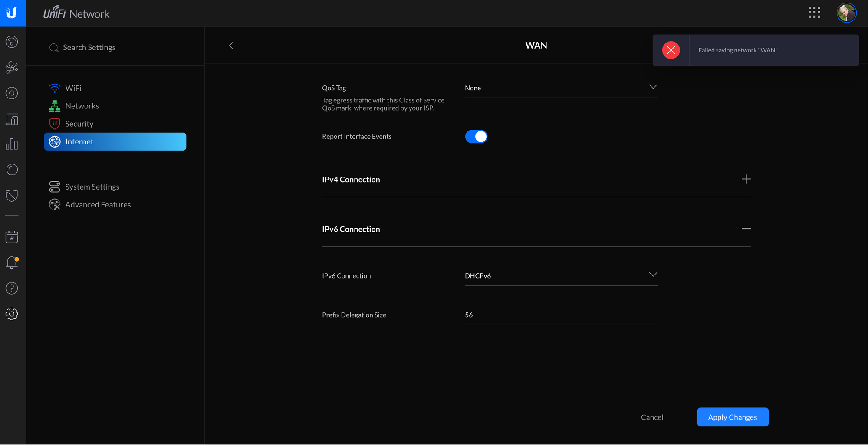Open Advanced Features settings
The width and height of the screenshot is (868, 446).
click(x=98, y=205)
